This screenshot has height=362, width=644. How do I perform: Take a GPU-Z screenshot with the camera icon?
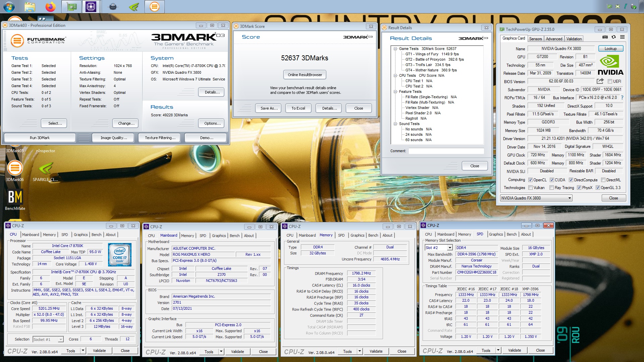click(x=605, y=37)
